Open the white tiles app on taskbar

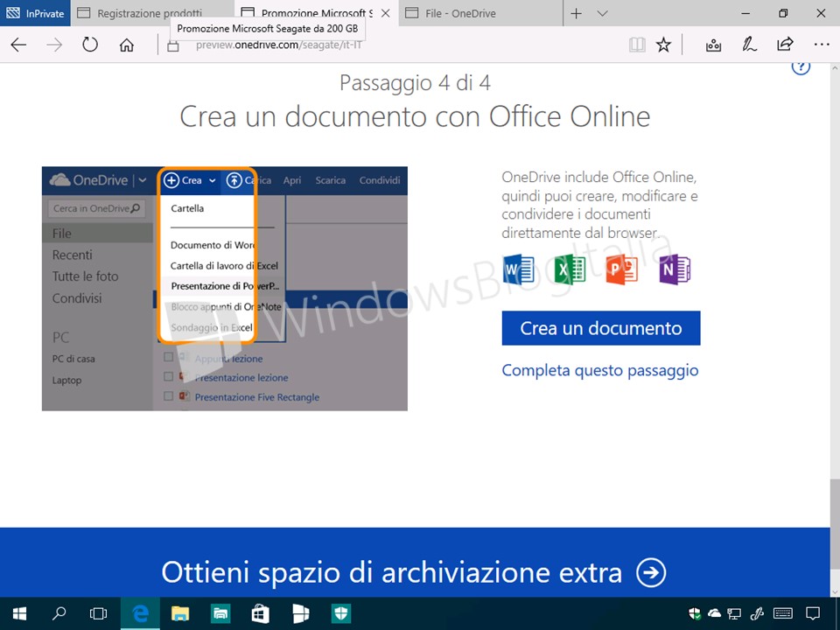[300, 613]
